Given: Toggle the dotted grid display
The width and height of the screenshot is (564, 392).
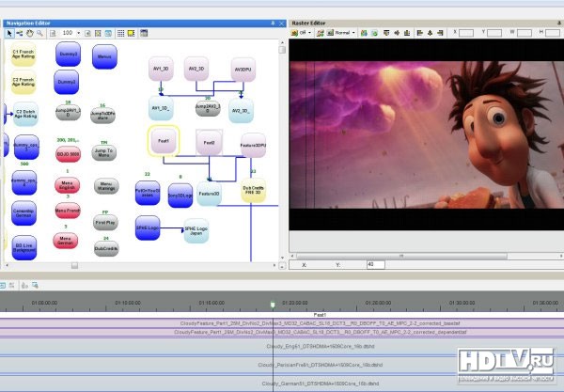Looking at the screenshot, I should pyautogui.click(x=121, y=34).
